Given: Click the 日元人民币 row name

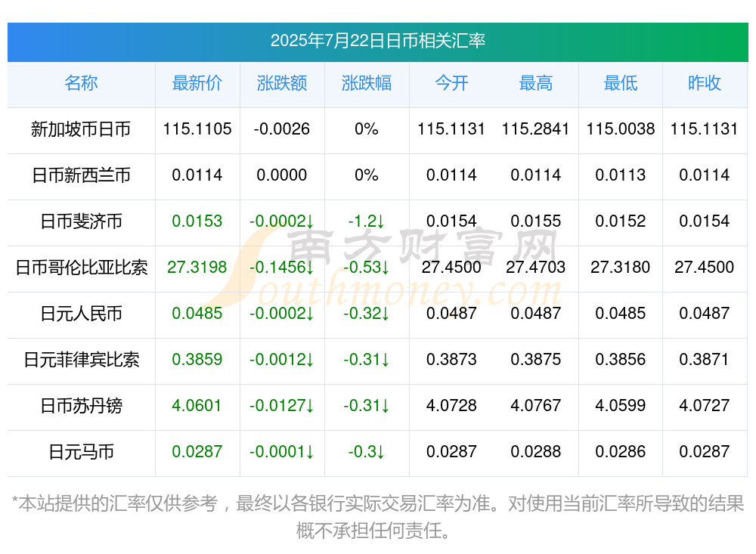Looking at the screenshot, I should pyautogui.click(x=81, y=314).
